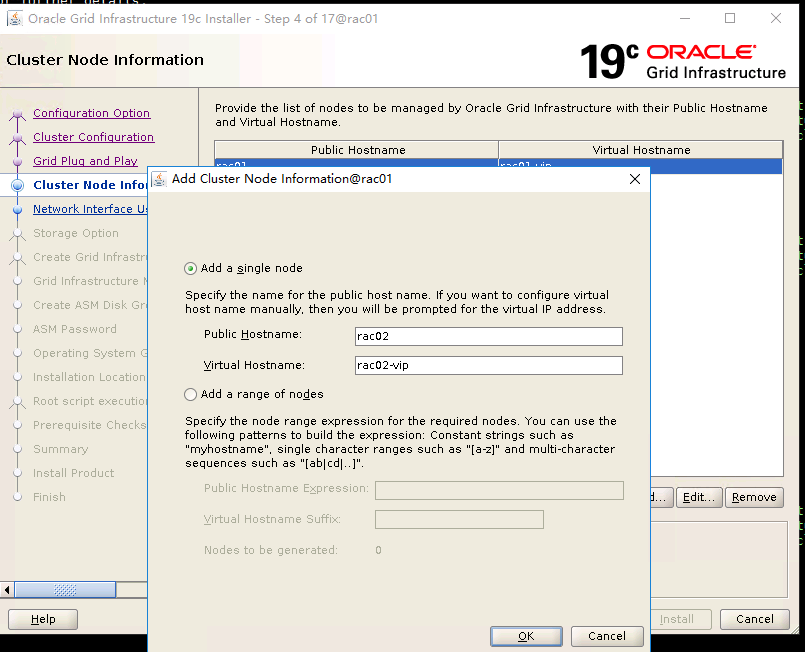This screenshot has height=652, width=805.
Task: Close the Oracle Grid Infrastructure installer window
Action: point(776,18)
